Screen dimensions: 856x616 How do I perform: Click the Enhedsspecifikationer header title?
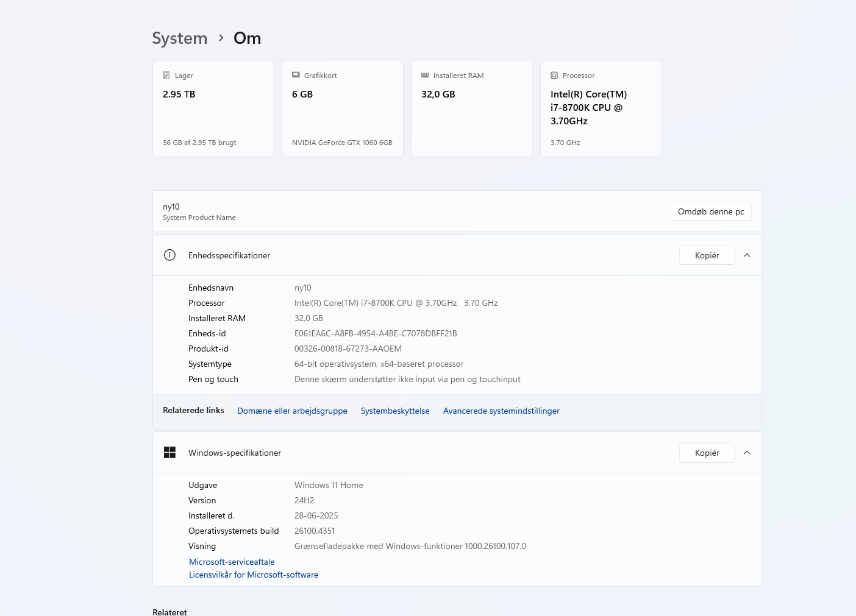click(229, 255)
